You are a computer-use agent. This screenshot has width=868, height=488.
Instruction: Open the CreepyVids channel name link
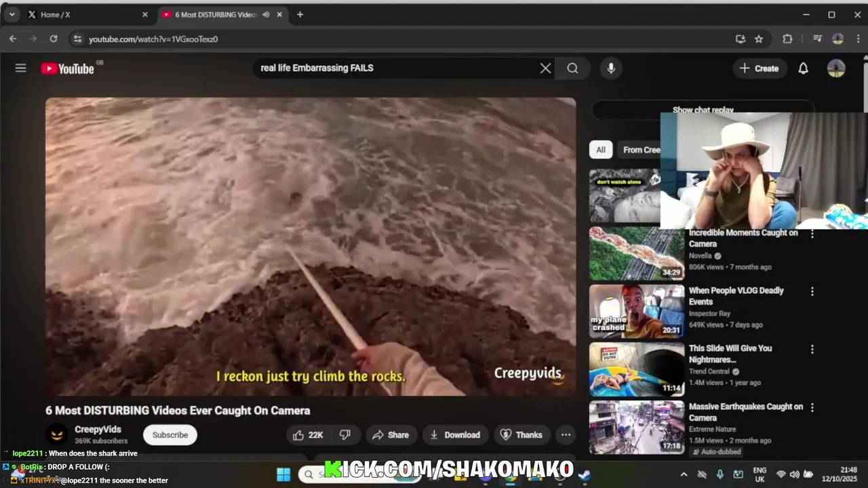(x=98, y=430)
